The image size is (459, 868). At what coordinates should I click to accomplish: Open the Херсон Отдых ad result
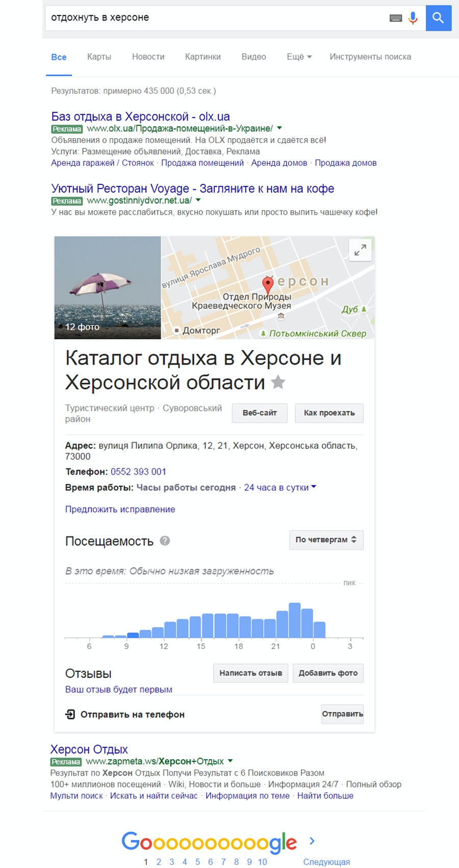[x=89, y=749]
